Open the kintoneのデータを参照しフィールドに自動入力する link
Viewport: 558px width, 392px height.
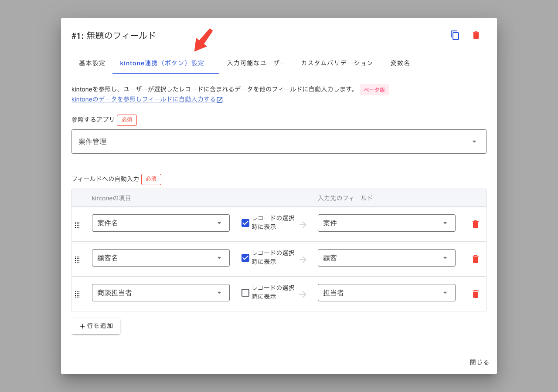(147, 99)
